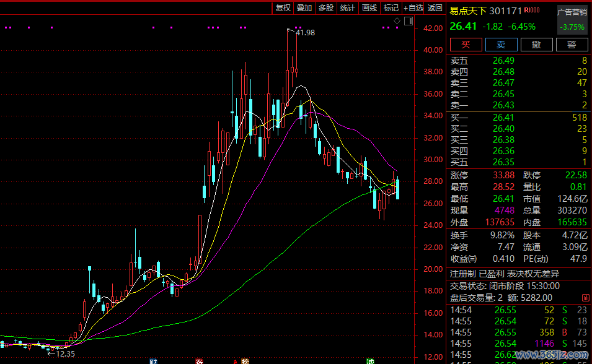Click the 跌停 22.58 limit-down value
Screen dimensions: 592x364
pyautogui.click(x=576, y=175)
